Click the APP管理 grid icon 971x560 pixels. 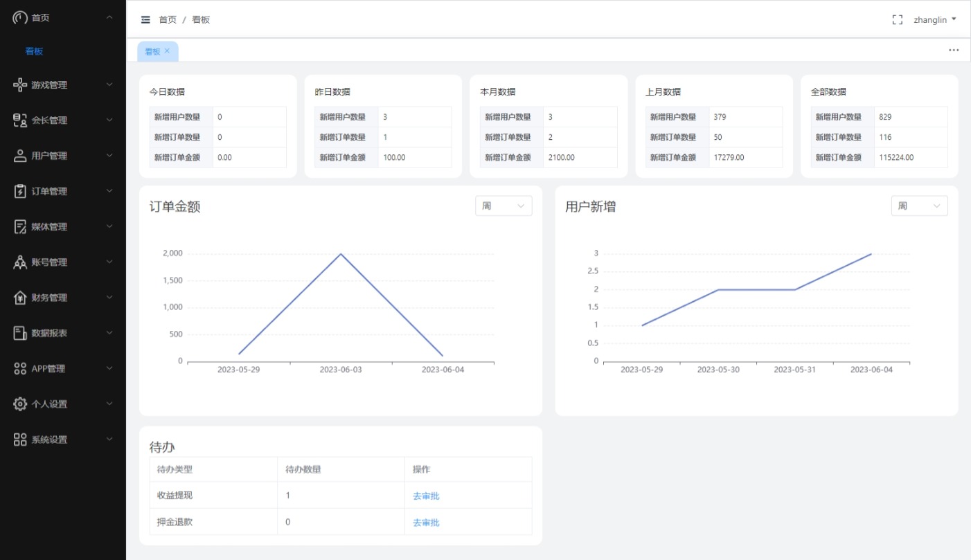tap(20, 368)
